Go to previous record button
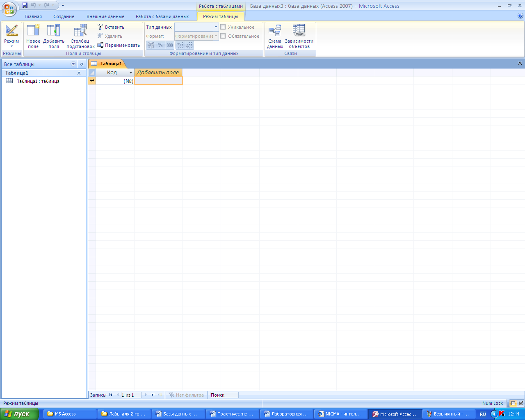This screenshot has width=525, height=420. (x=118, y=395)
